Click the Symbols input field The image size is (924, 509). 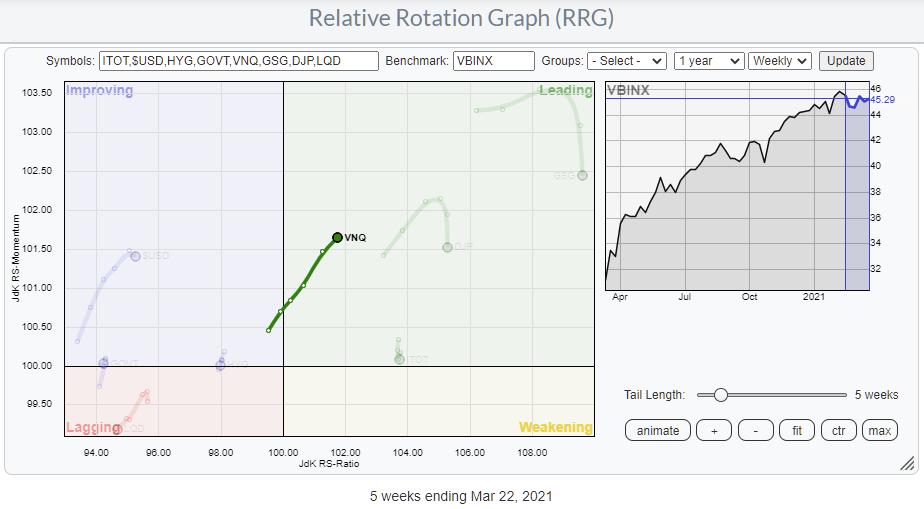(239, 61)
